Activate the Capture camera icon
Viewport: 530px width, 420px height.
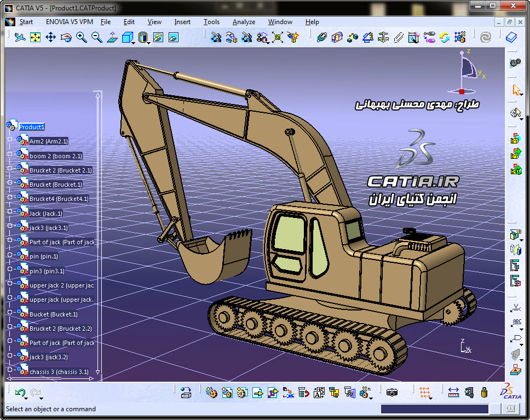click(x=392, y=393)
